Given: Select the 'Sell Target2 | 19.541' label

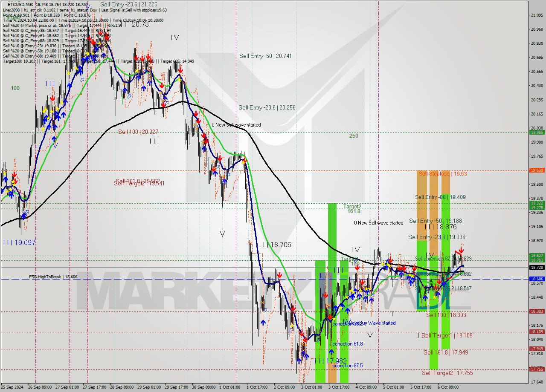Looking at the screenshot, I should (139, 184).
